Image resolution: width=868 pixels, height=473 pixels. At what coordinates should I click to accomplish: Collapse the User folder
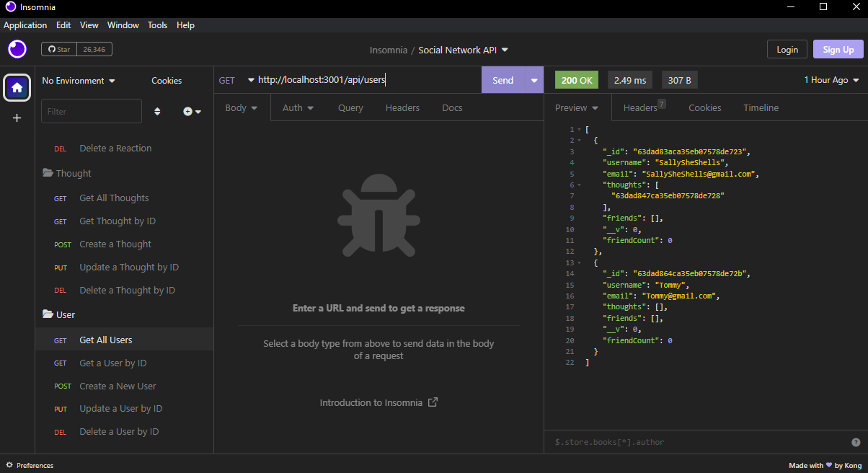[x=59, y=314]
